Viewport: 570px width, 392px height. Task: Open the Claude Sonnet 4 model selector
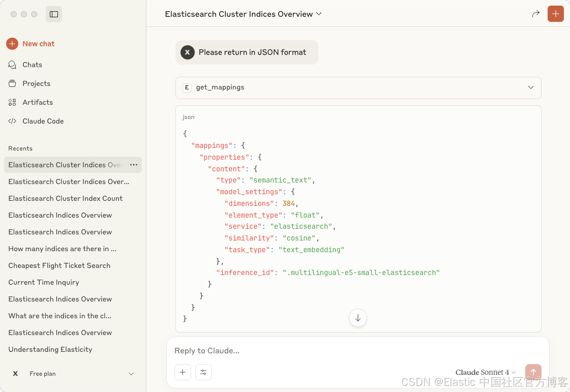coord(486,372)
